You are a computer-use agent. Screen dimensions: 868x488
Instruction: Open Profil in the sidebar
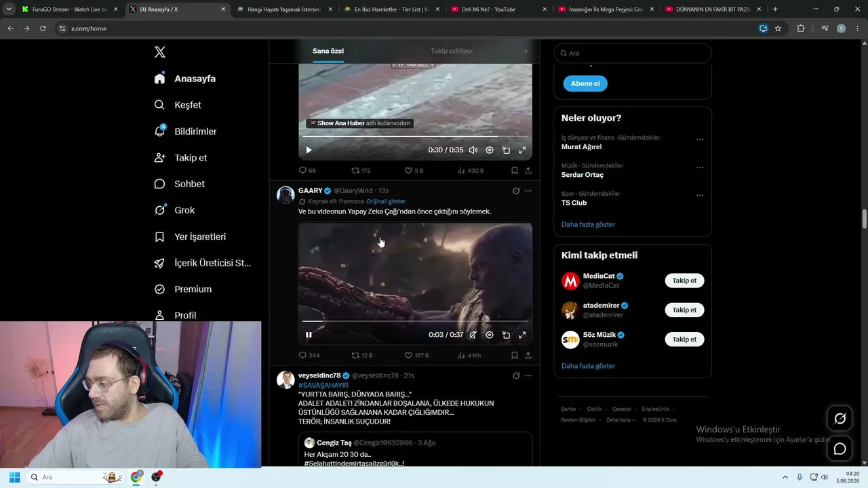click(x=175, y=315)
